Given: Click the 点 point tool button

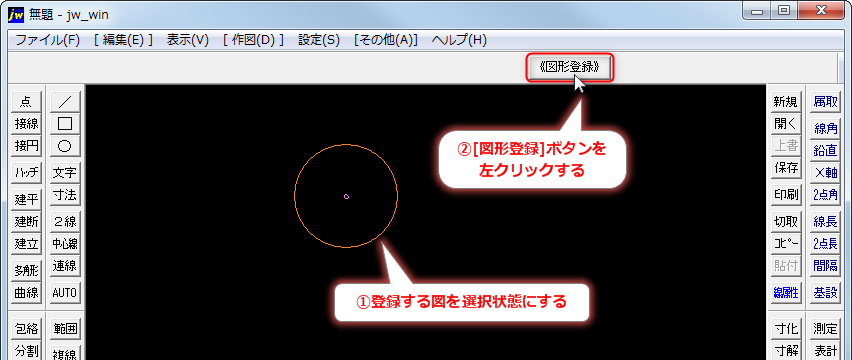Looking at the screenshot, I should click(26, 101).
